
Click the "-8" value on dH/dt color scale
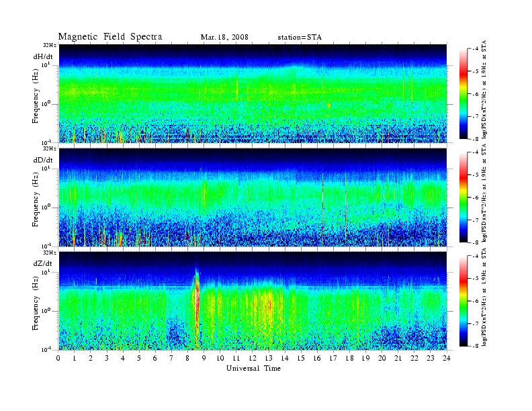tap(476, 138)
